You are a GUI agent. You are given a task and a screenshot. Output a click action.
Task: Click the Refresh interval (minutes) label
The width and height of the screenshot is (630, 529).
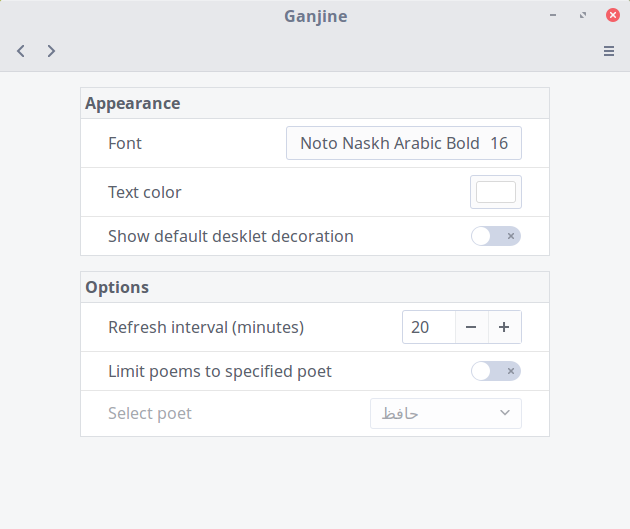[206, 327]
